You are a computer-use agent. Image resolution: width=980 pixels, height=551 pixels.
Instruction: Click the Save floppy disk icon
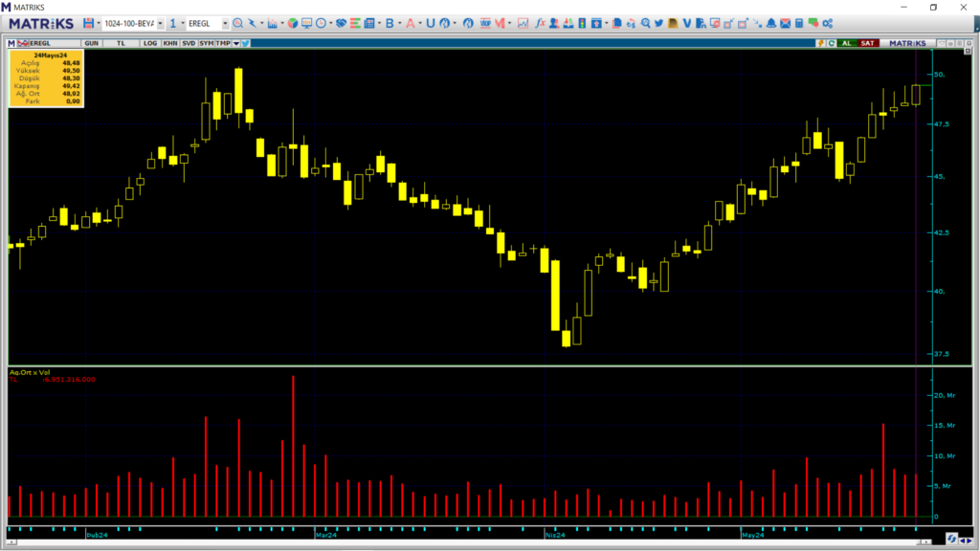(x=89, y=23)
